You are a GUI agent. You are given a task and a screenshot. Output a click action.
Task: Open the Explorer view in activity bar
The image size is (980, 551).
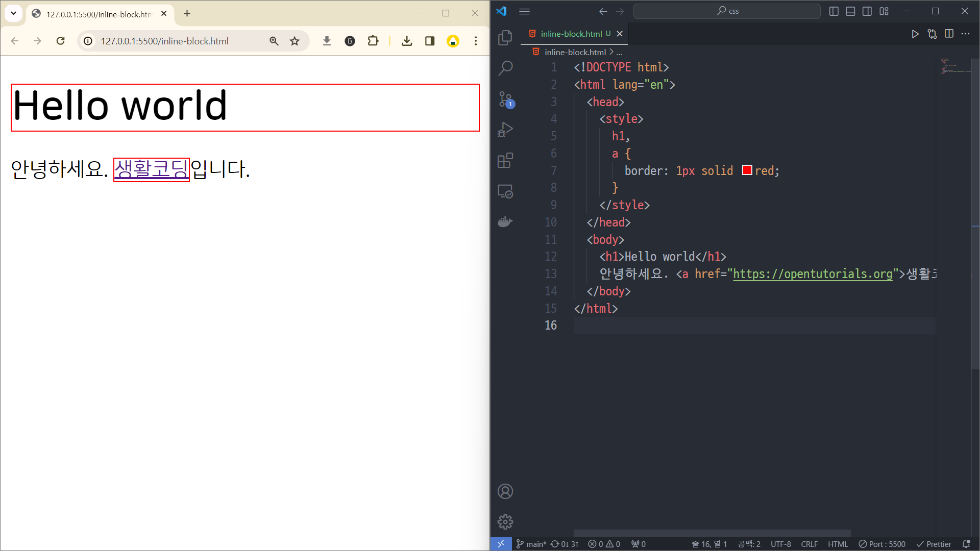pos(505,37)
